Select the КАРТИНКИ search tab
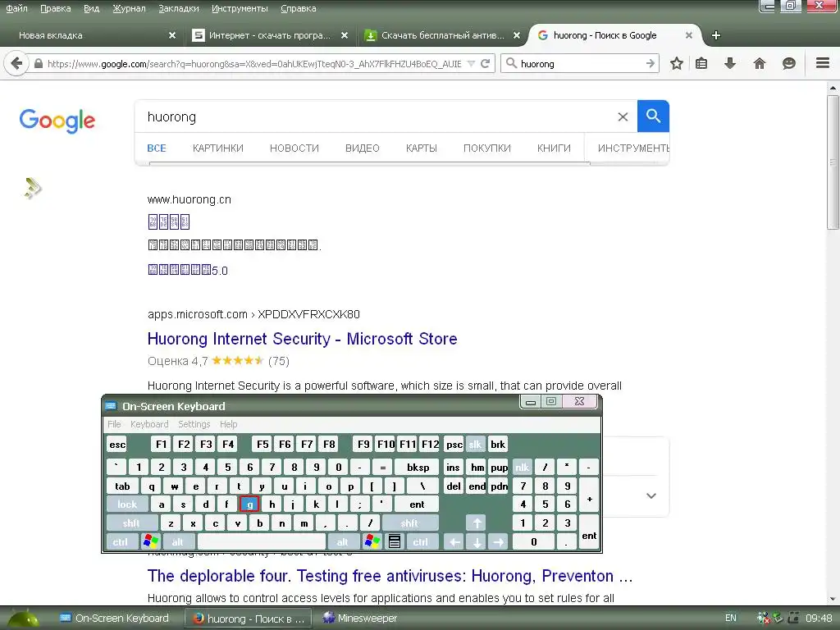Image resolution: width=840 pixels, height=630 pixels. pyautogui.click(x=218, y=148)
